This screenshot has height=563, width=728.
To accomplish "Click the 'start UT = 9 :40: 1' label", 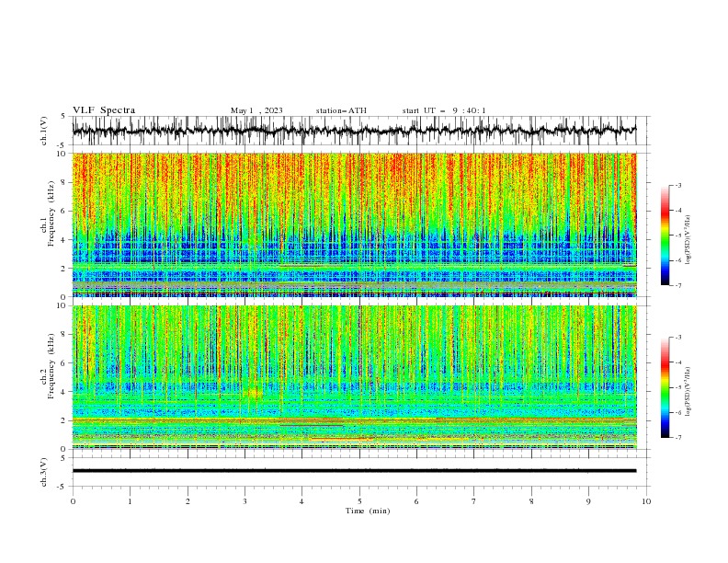I will (444, 110).
